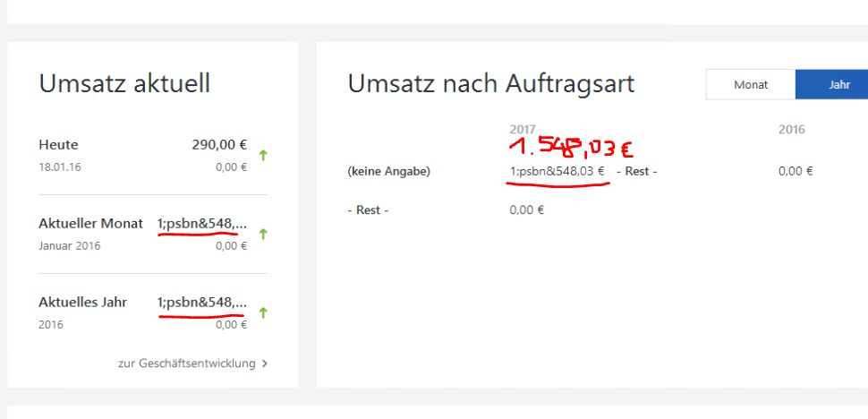
Task: Select the (keine Angabe) row label
Action: pyautogui.click(x=388, y=172)
